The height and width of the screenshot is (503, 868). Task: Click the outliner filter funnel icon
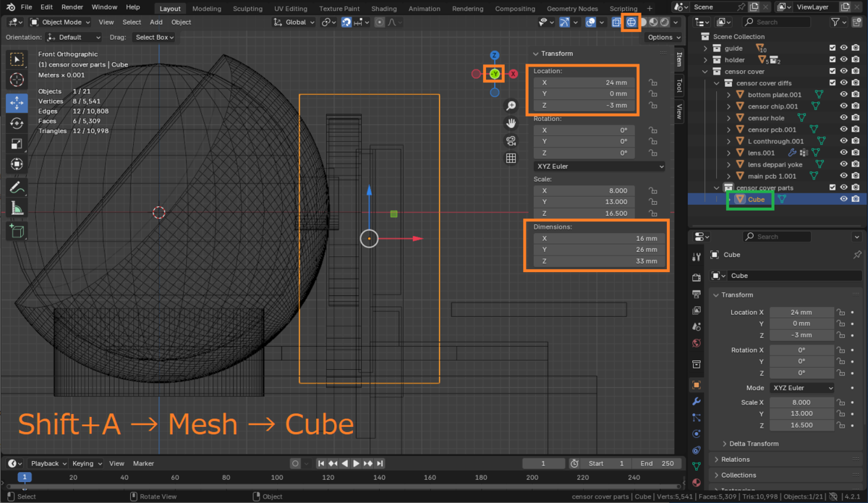click(x=835, y=22)
